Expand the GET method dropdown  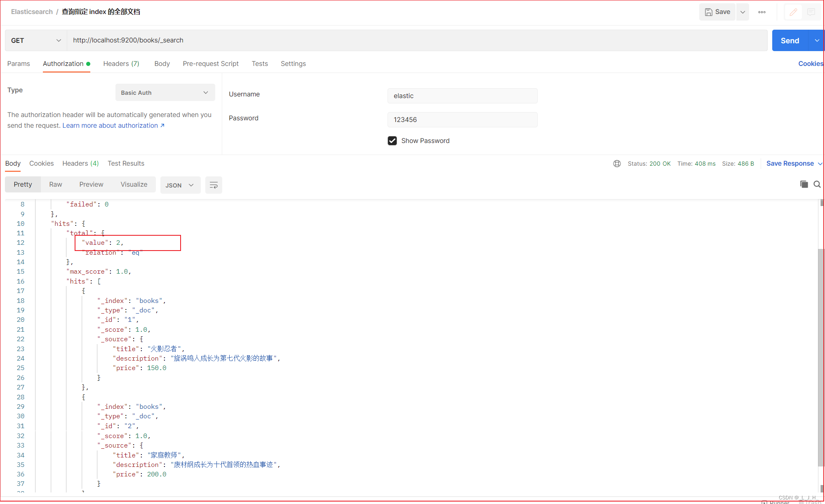coord(36,40)
